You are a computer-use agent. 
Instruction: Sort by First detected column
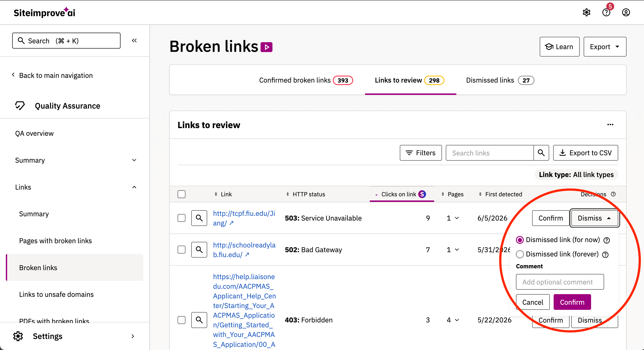pos(500,194)
